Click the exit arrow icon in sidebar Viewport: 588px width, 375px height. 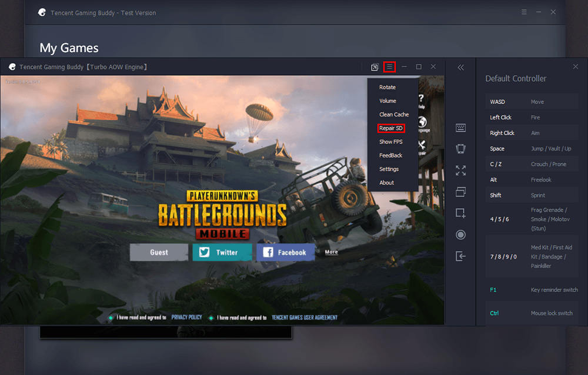point(460,256)
